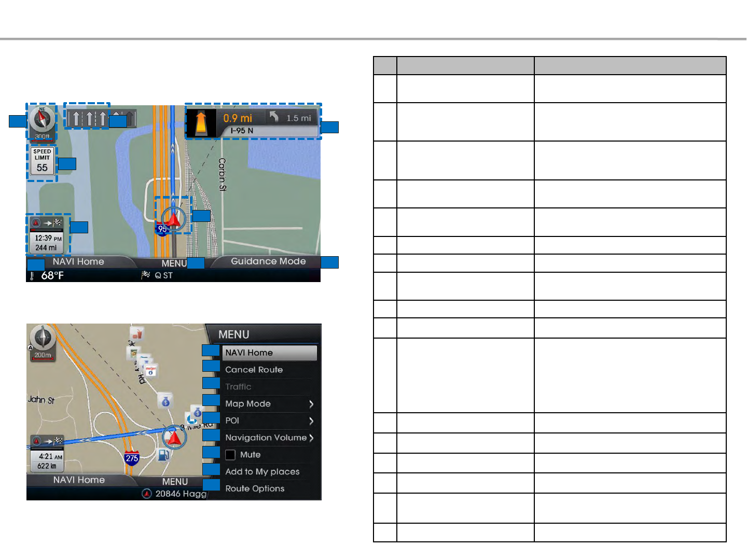This screenshot has height=560, width=747.
Task: Expand the Map Mode submenu arrow
Action: (x=311, y=404)
